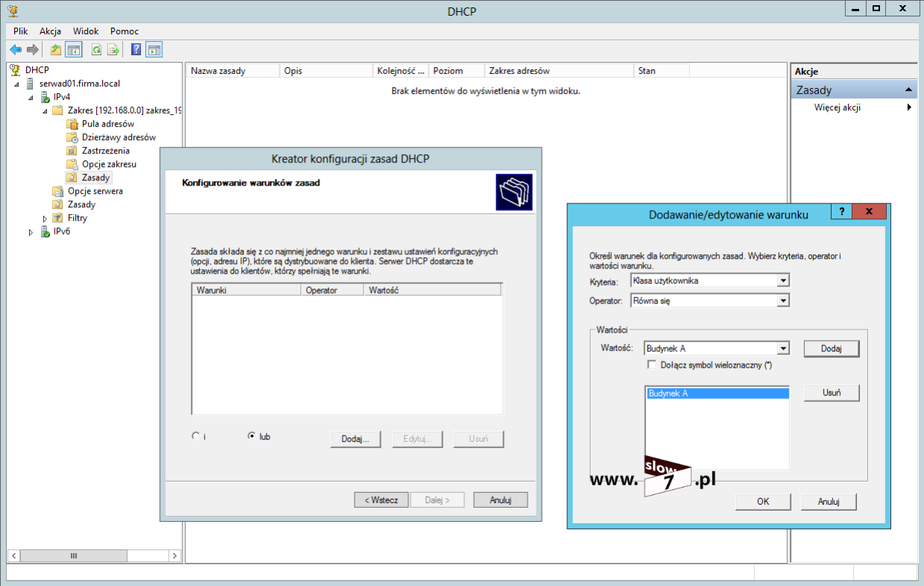Image resolution: width=924 pixels, height=586 pixels.
Task: Open Help via blue question mark icon
Action: [136, 50]
